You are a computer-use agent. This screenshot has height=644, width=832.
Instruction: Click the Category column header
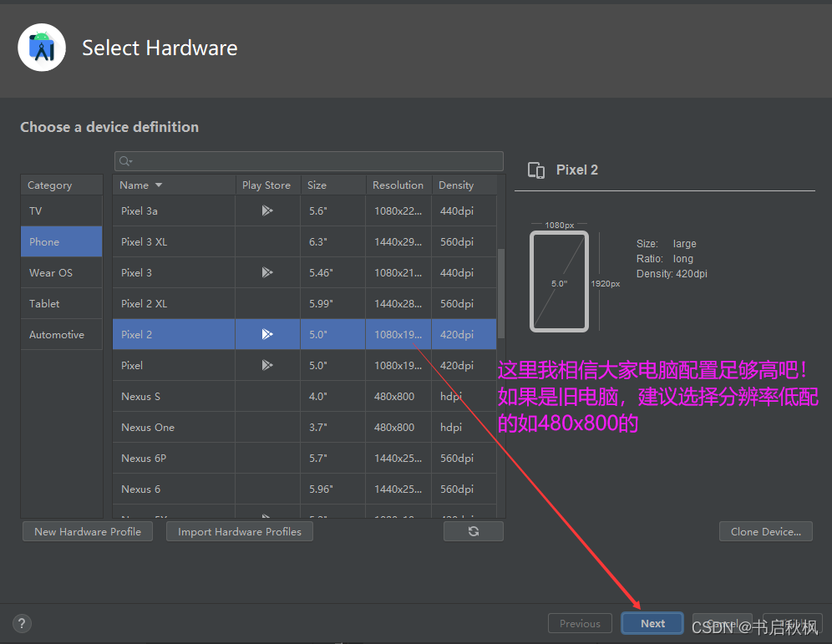click(x=62, y=185)
